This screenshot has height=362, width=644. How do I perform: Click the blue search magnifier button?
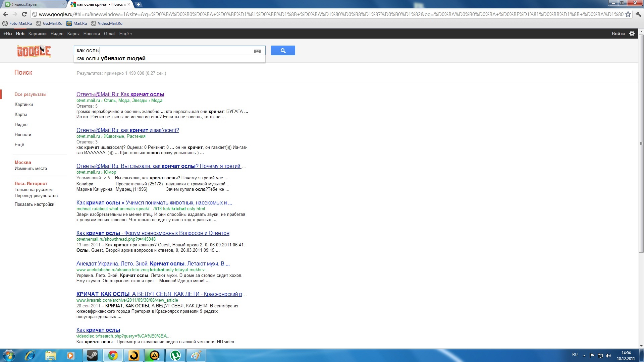283,51
